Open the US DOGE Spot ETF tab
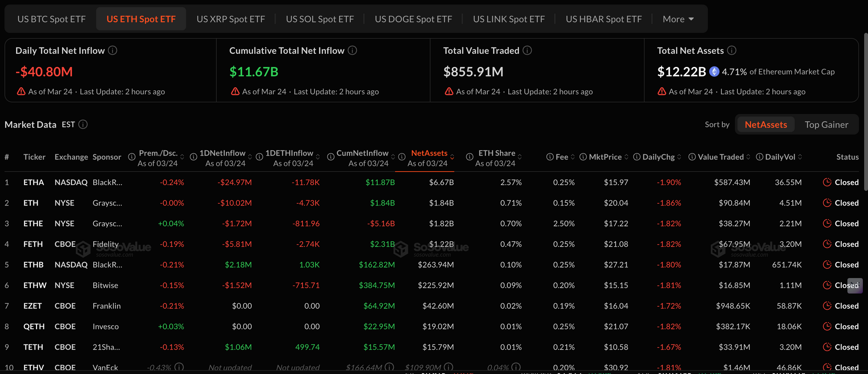This screenshot has width=868, height=374. [414, 19]
